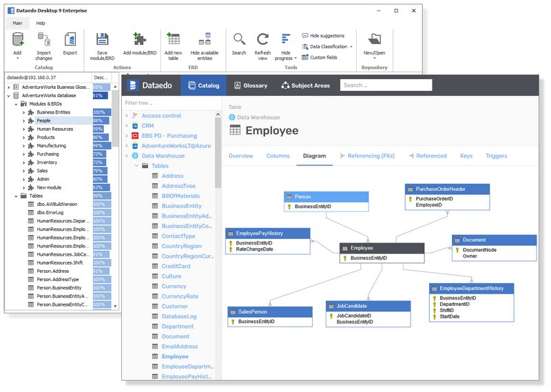Expand the CRM tree node

[127, 126]
